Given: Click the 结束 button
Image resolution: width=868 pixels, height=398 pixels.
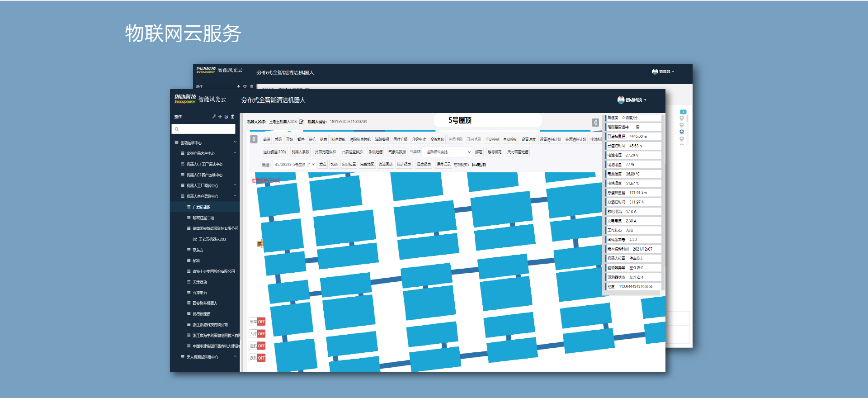Looking at the screenshot, I should pyautogui.click(x=323, y=139).
